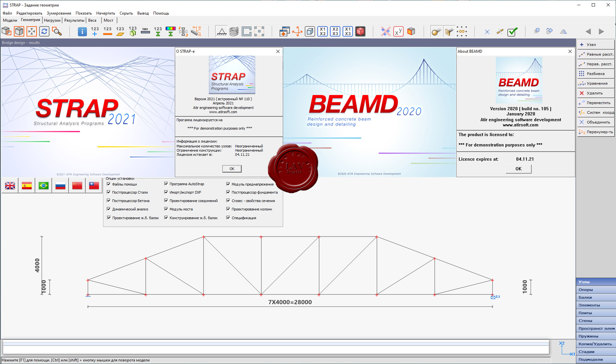The image size is (616, 364).
Task: Switch to the Нагрузки tab
Action: 52,20
